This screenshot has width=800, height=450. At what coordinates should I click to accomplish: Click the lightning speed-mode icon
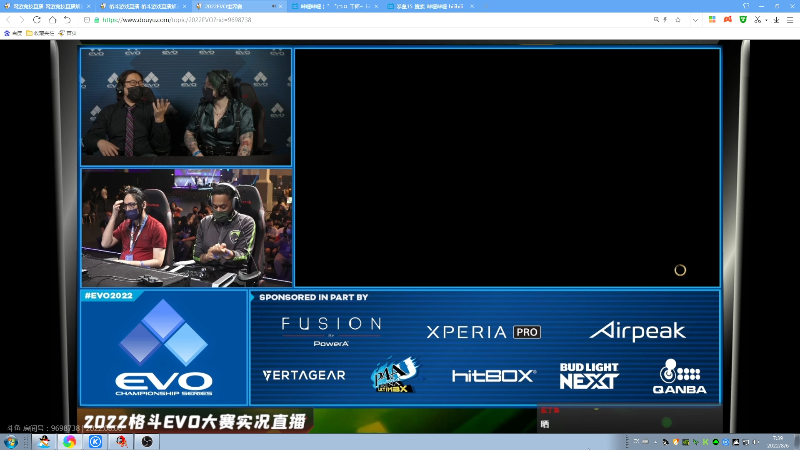pos(665,20)
